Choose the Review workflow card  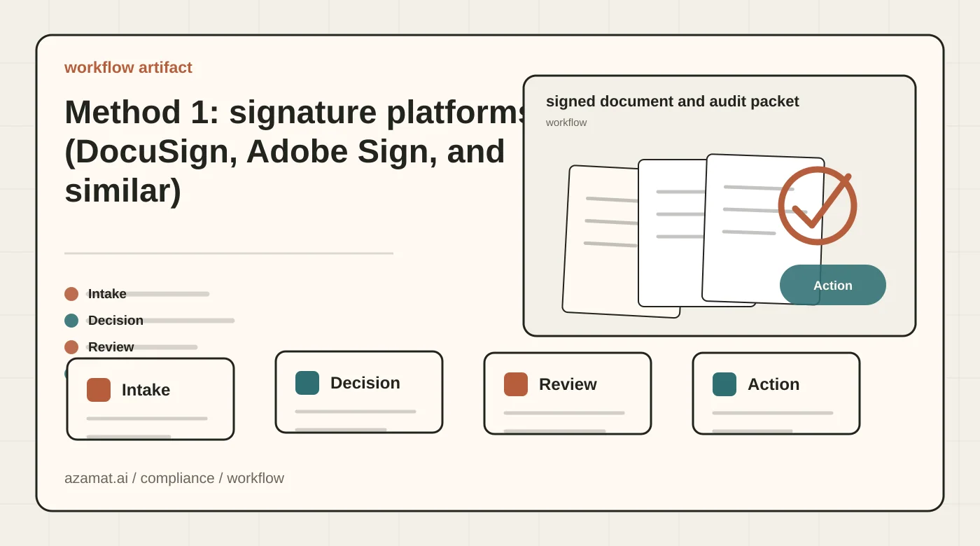point(568,393)
